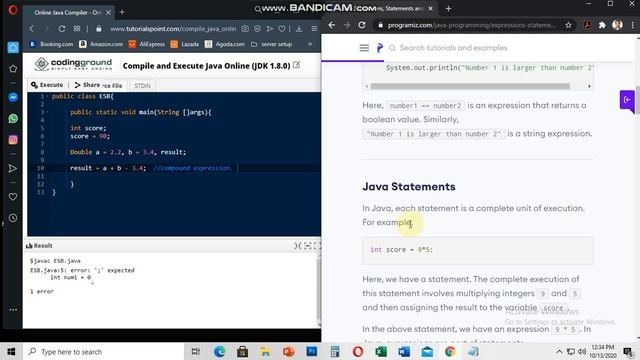Click code block horizontal scrollbar on programiz
The height and width of the screenshot is (360, 640).
point(470,86)
